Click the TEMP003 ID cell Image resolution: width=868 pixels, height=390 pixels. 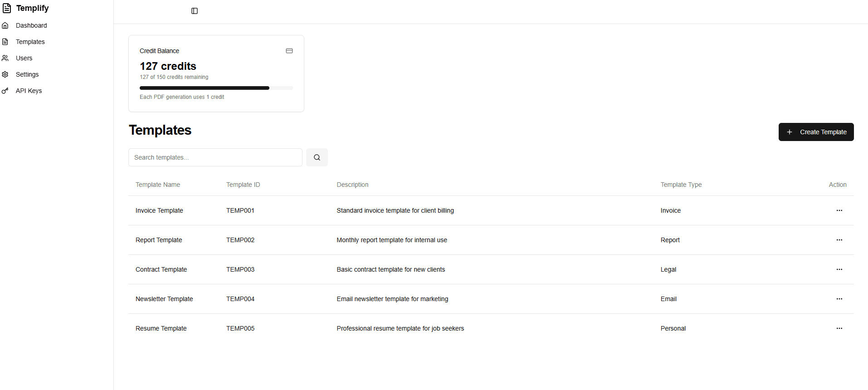240,269
